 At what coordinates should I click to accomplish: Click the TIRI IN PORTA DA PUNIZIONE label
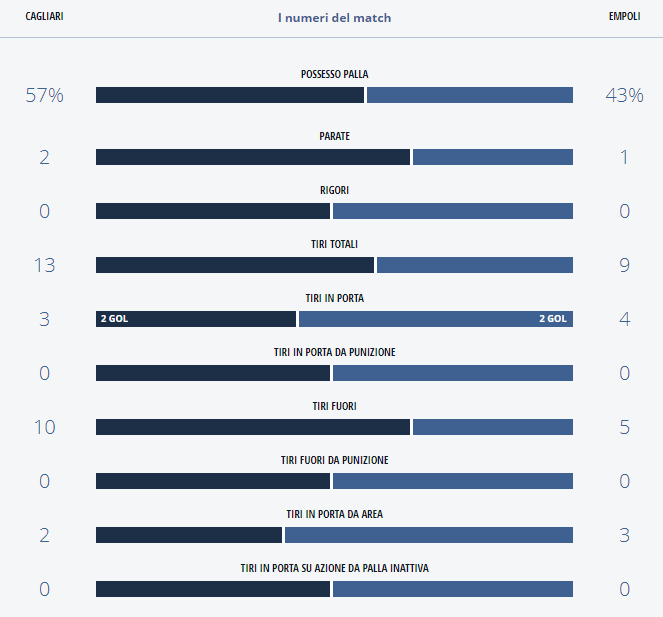pos(334,352)
